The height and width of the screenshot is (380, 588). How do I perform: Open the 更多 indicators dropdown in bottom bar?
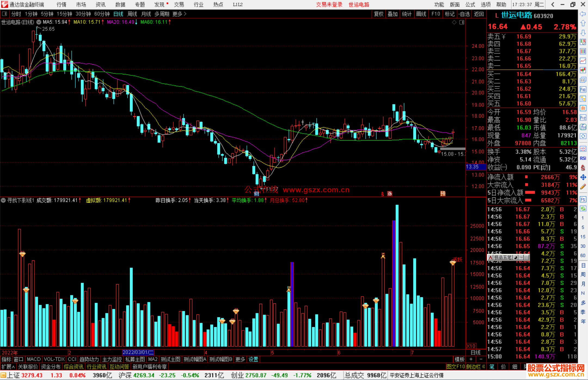[x=240, y=359]
